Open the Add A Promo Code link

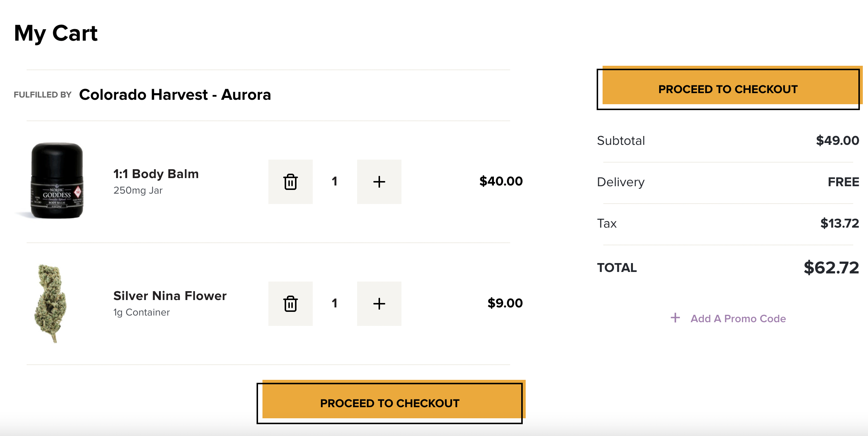pyautogui.click(x=738, y=319)
